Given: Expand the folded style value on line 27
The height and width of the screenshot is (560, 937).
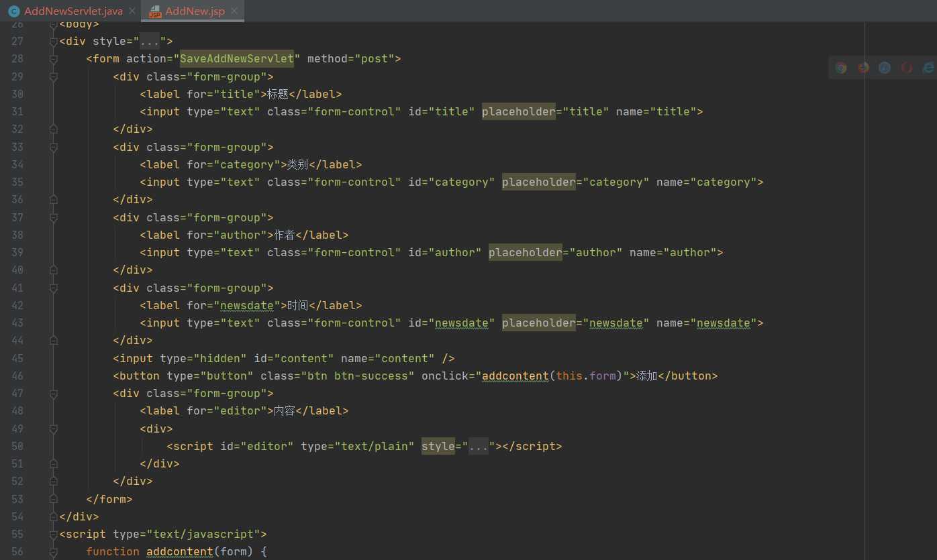Looking at the screenshot, I should click(x=150, y=42).
